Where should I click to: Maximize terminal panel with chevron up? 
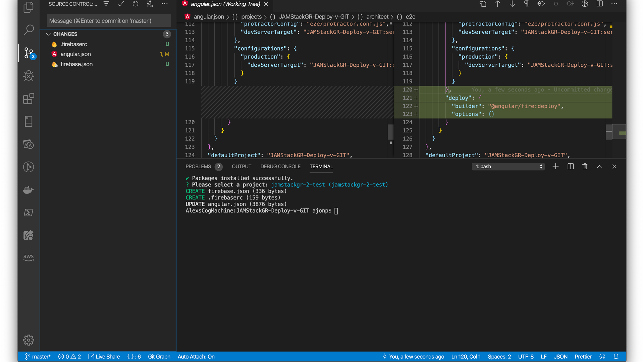599,167
